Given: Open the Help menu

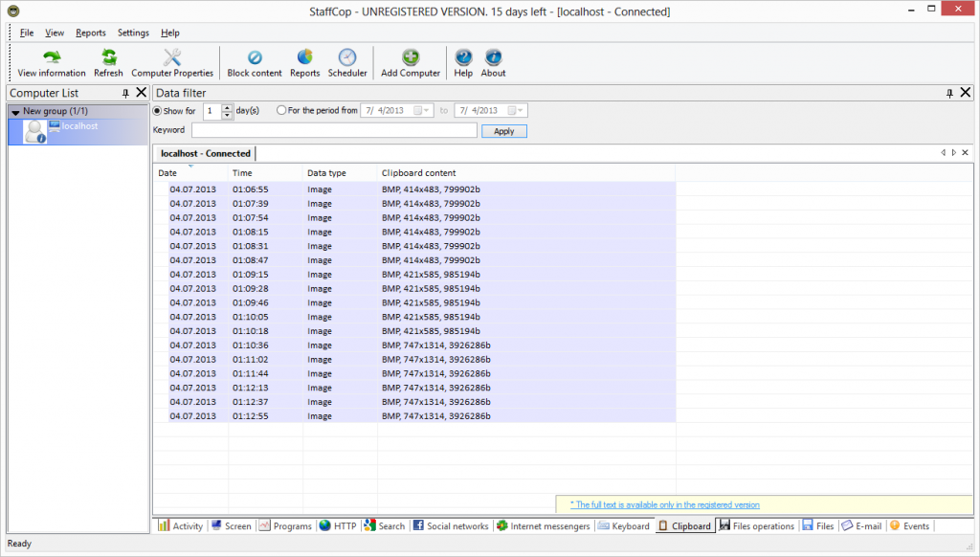Looking at the screenshot, I should coord(170,33).
